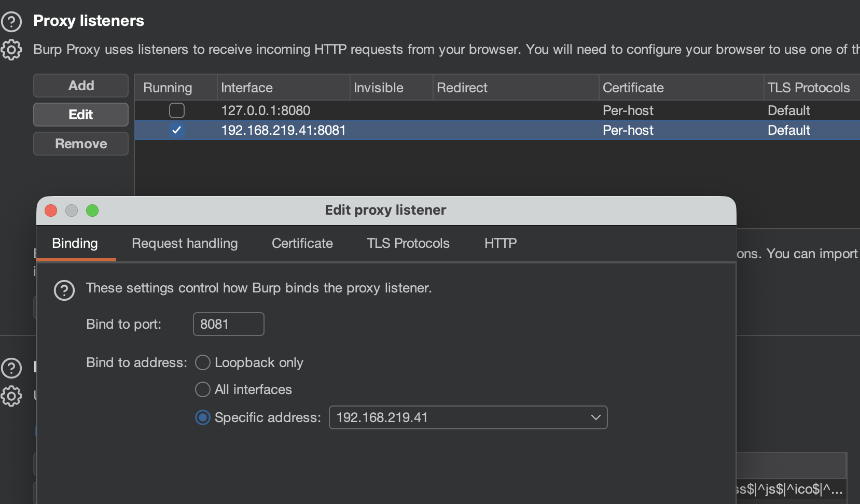The width and height of the screenshot is (860, 504).
Task: Open the Certificate tab
Action: 302,243
